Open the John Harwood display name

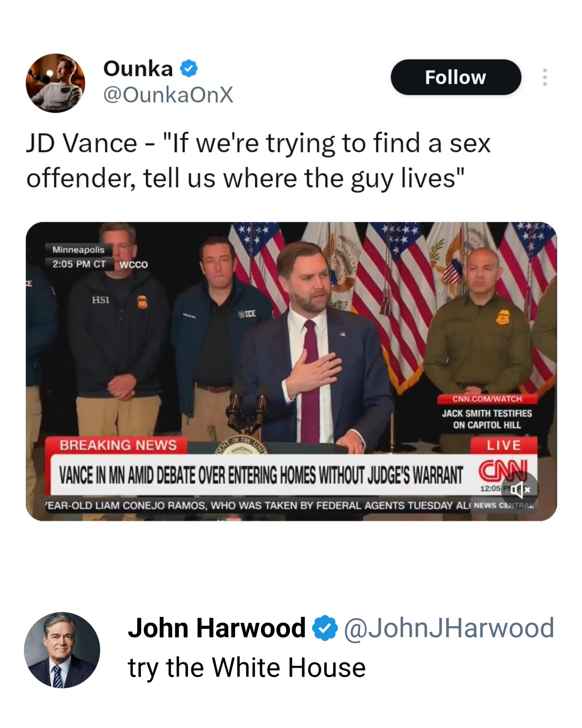[x=217, y=628]
